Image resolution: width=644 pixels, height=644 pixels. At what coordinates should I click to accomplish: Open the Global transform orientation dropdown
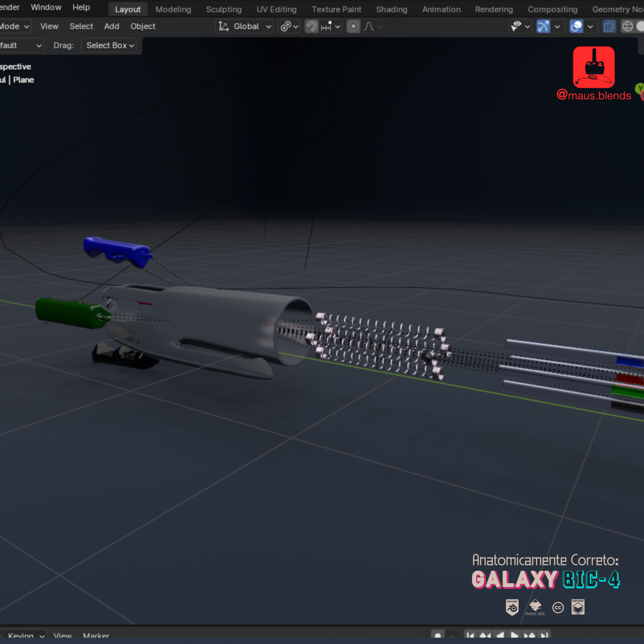coord(245,26)
